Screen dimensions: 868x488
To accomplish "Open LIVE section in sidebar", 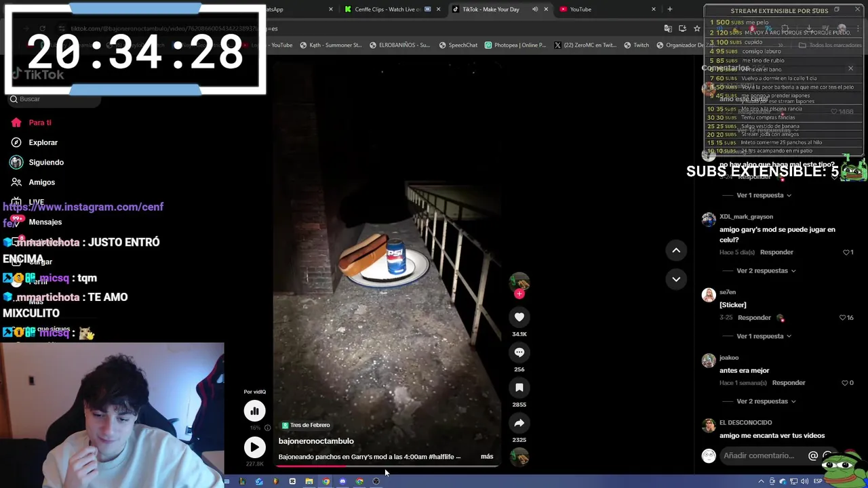I will click(x=28, y=202).
